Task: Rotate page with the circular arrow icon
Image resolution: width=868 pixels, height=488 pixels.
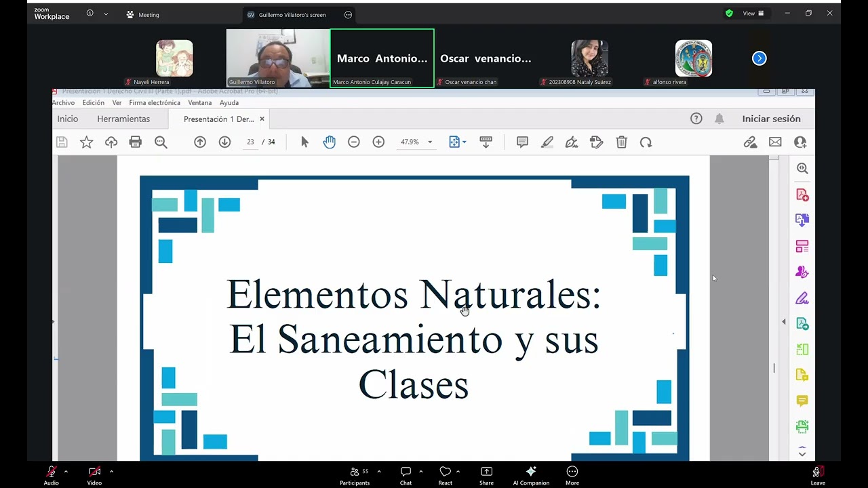Action: click(646, 142)
